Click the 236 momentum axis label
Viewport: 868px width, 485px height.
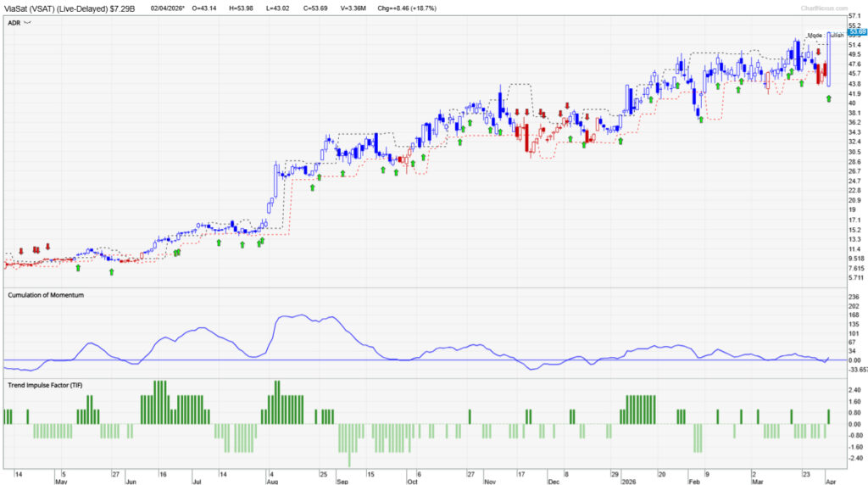[x=854, y=297]
